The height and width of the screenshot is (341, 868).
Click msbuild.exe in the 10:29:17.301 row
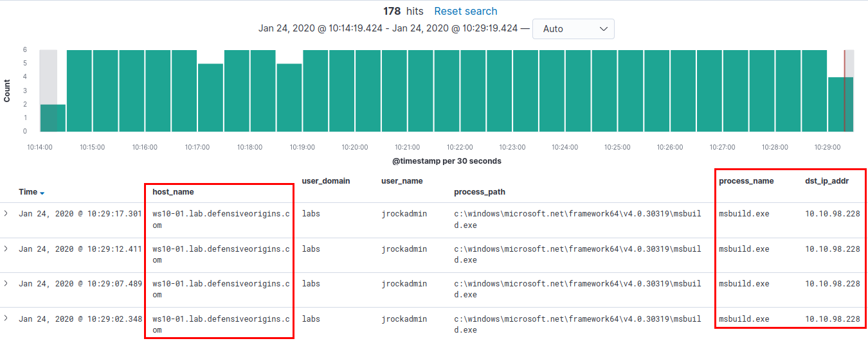[744, 213]
